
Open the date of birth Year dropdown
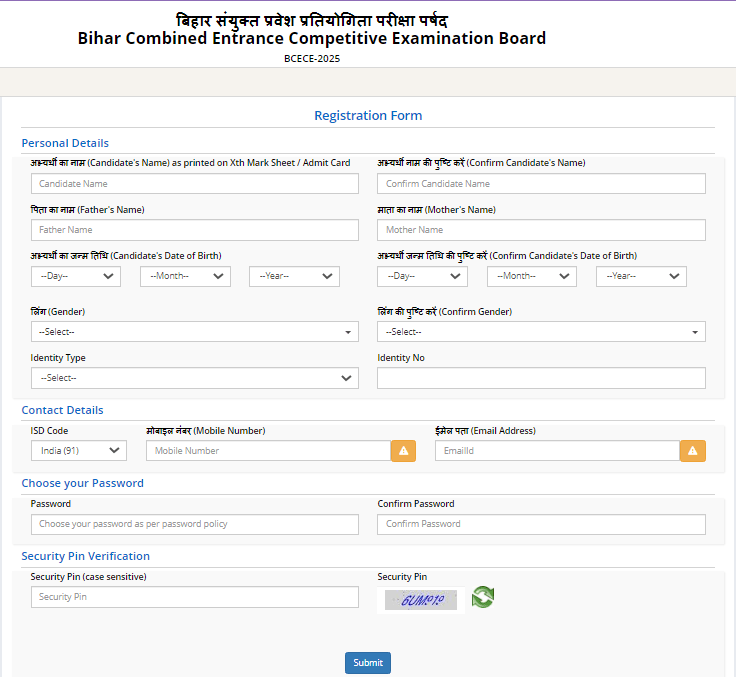pos(294,276)
